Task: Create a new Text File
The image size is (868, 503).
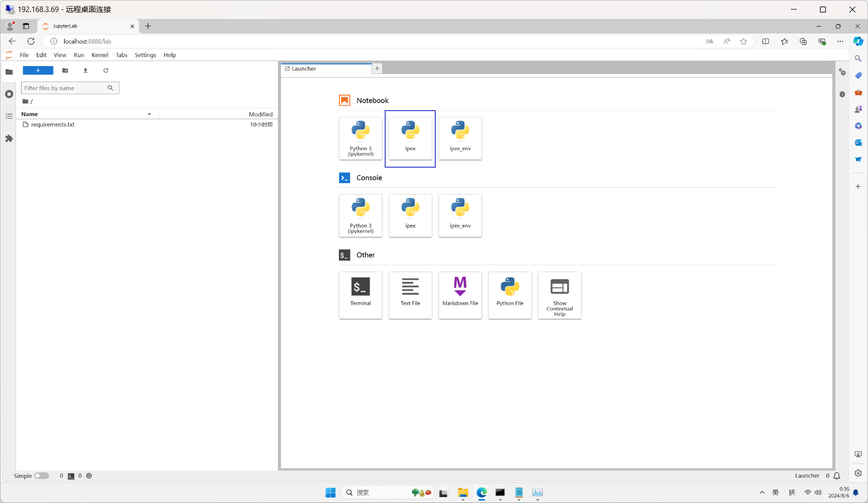Action: coord(410,295)
